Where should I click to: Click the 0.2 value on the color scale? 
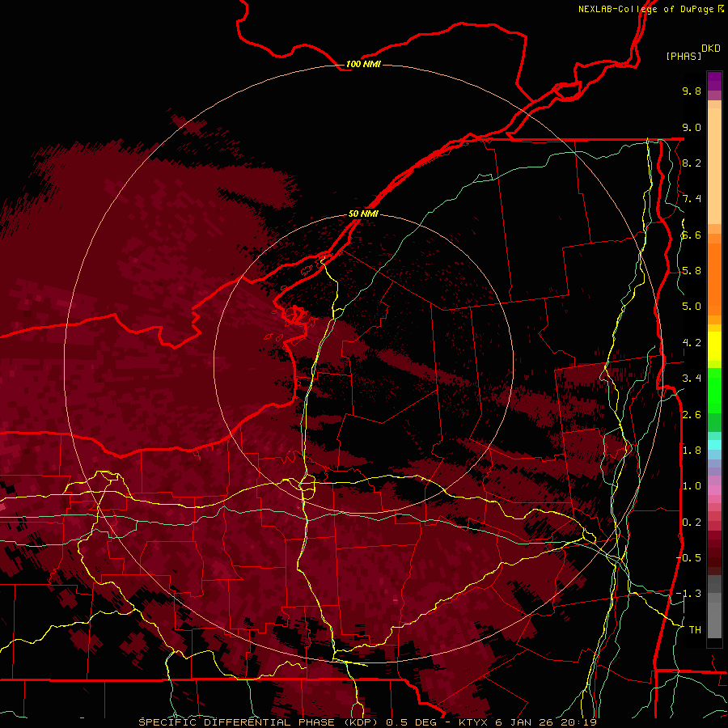[x=692, y=523]
